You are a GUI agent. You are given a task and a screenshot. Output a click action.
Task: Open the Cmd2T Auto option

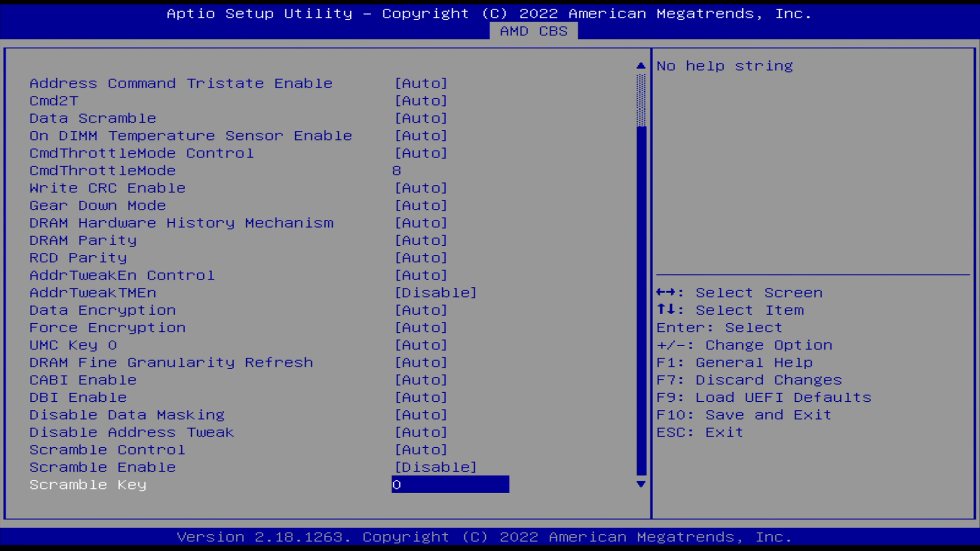(x=421, y=101)
